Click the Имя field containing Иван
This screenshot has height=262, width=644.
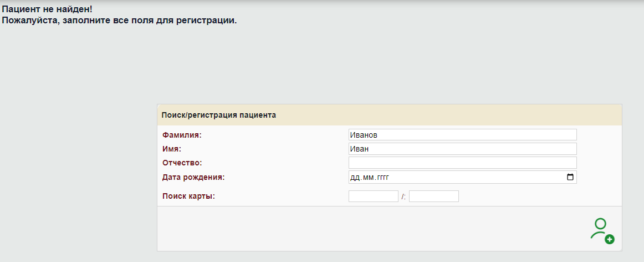[462, 149]
